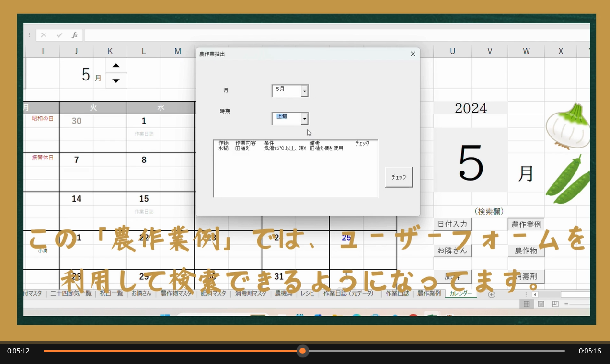The height and width of the screenshot is (364, 610).
Task: Open the 月 month dropdown in the form
Action: click(x=304, y=91)
